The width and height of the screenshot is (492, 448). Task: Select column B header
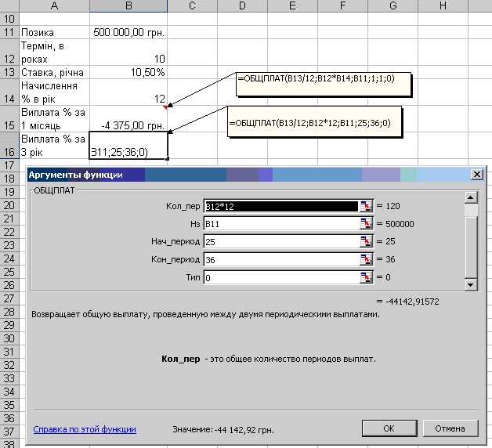[128, 6]
